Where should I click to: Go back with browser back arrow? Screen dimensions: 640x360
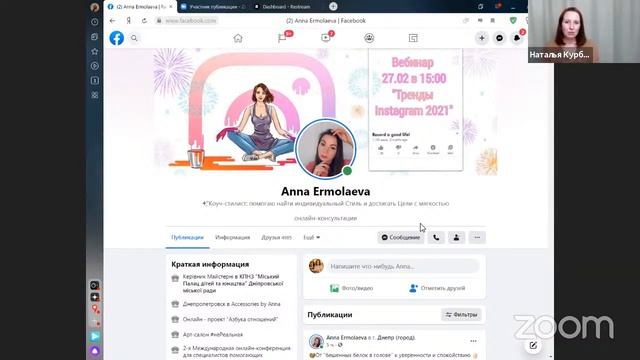[113, 20]
